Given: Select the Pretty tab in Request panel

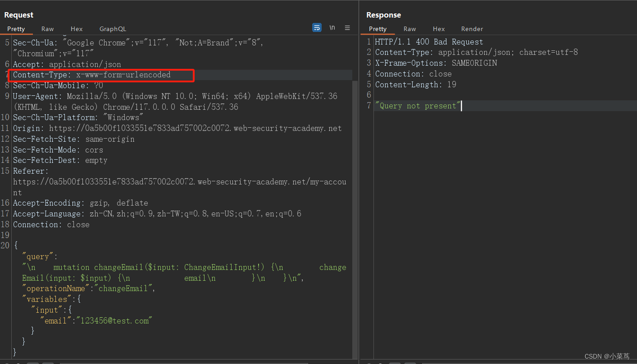Looking at the screenshot, I should 16,29.
